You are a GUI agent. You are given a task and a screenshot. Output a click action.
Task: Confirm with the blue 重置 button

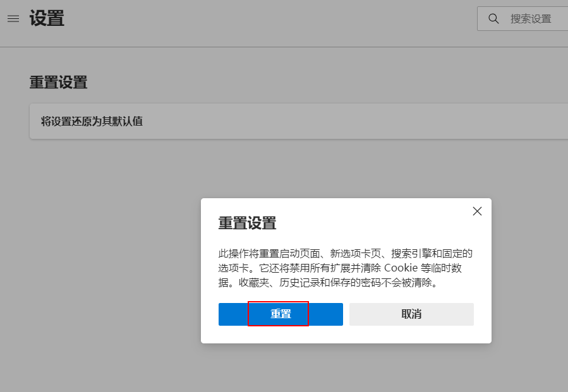(281, 314)
